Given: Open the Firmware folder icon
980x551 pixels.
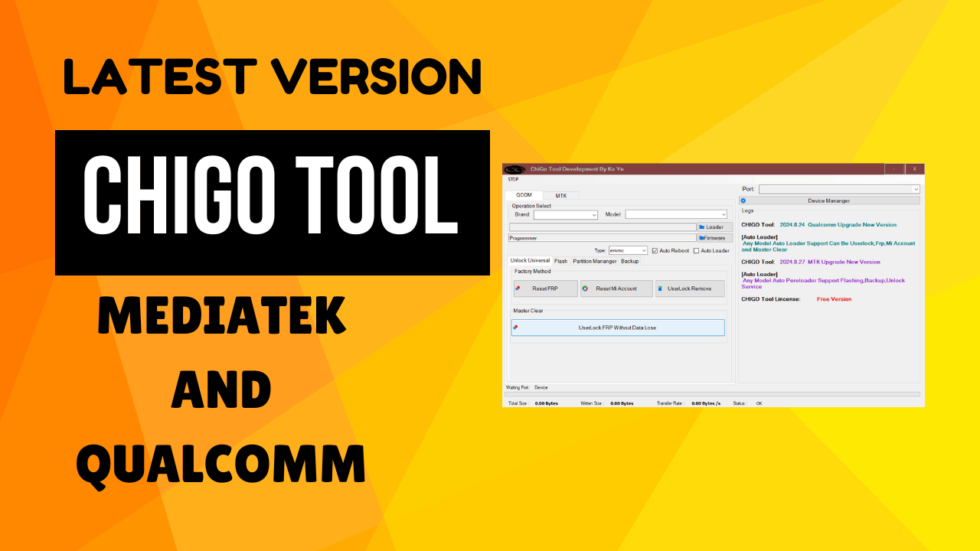Looking at the screenshot, I should pyautogui.click(x=701, y=238).
